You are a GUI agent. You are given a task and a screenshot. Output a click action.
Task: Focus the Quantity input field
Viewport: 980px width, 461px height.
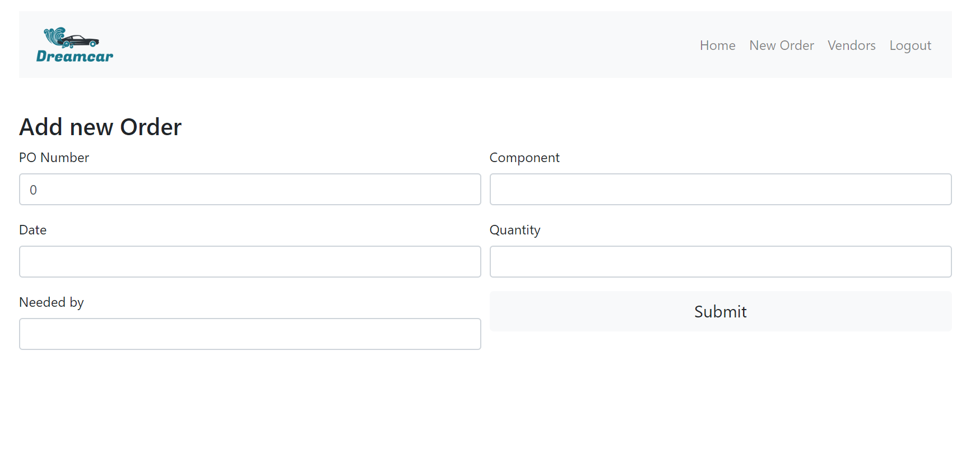click(x=721, y=262)
